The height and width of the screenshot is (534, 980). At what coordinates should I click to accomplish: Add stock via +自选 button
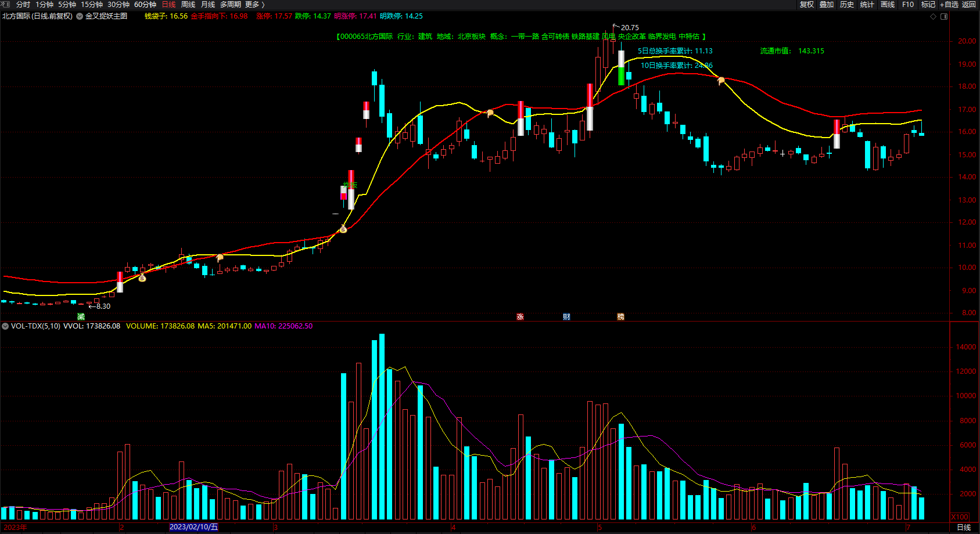pos(949,5)
